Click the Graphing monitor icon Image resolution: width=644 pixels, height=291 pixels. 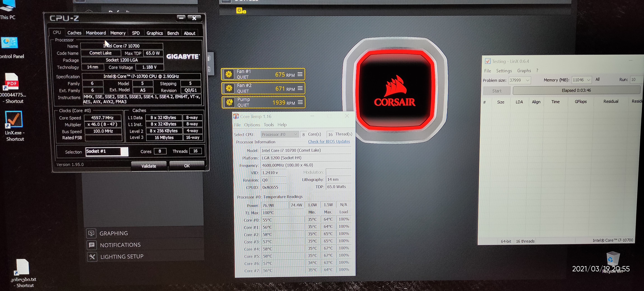[x=91, y=233]
